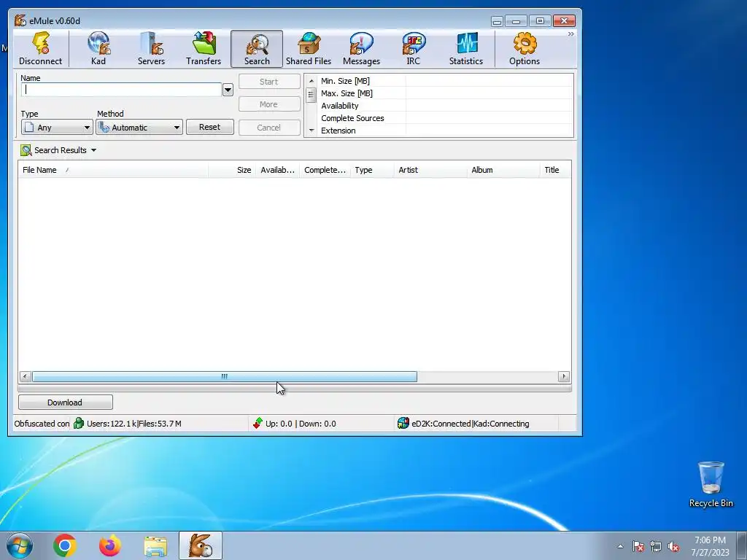Open the Messages panel

click(x=361, y=49)
